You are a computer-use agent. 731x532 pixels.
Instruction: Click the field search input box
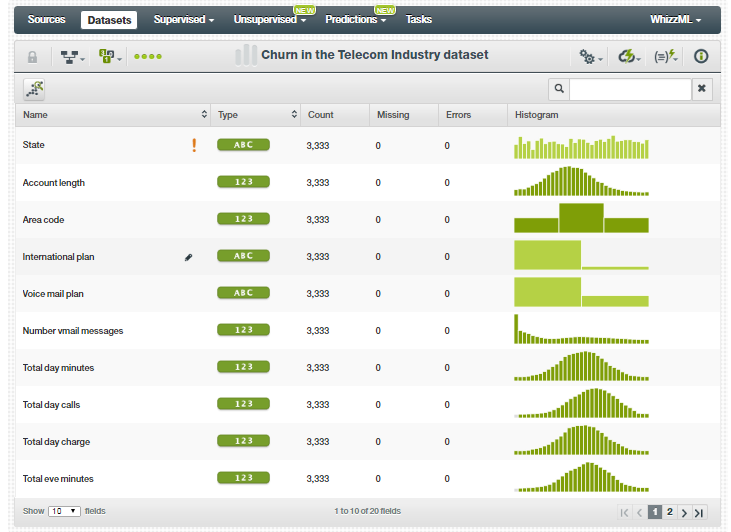(630, 89)
